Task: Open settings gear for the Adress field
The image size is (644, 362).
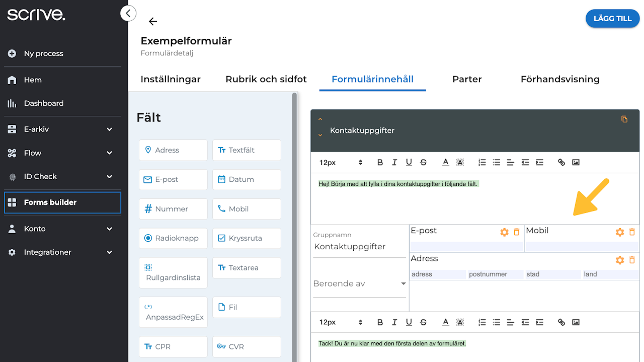Action: [x=620, y=260]
